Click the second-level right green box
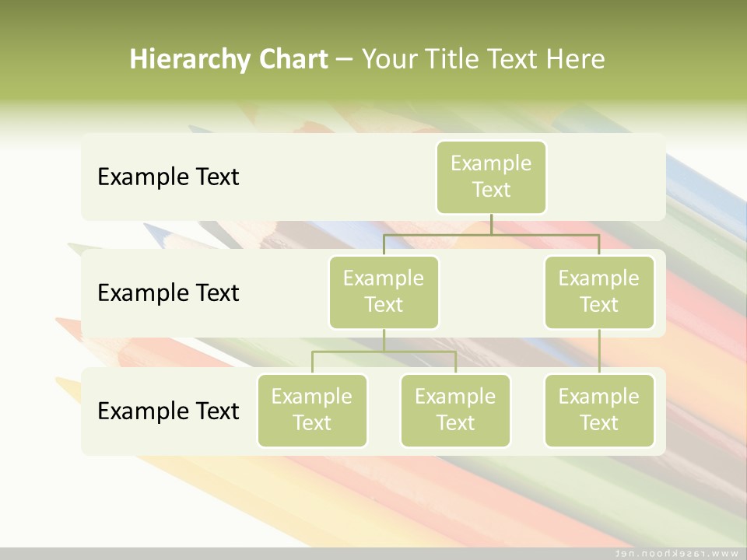Image resolution: width=747 pixels, height=560 pixels. pos(599,292)
